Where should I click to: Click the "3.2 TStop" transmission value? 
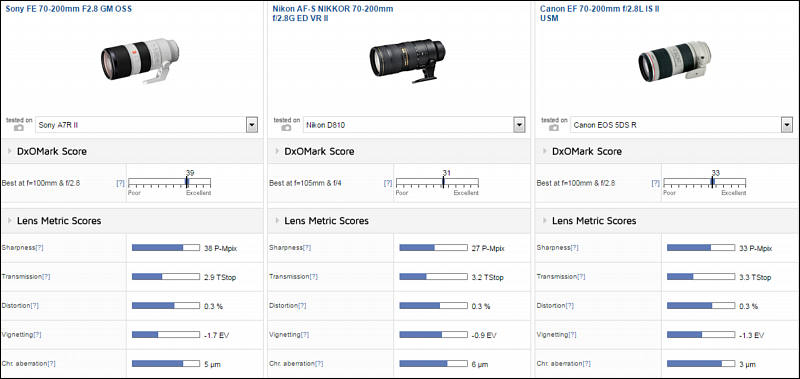[x=487, y=277]
